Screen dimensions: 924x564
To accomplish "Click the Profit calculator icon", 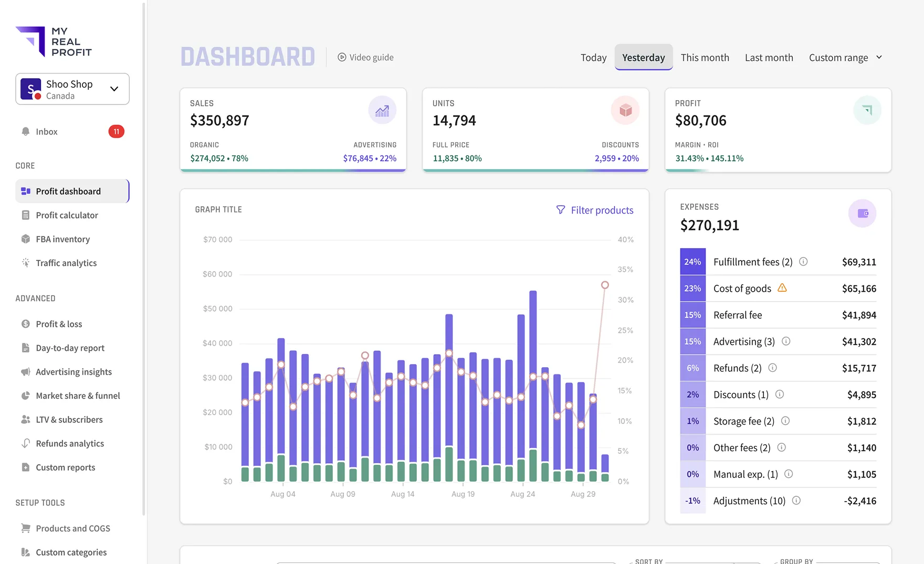I will click(x=25, y=215).
